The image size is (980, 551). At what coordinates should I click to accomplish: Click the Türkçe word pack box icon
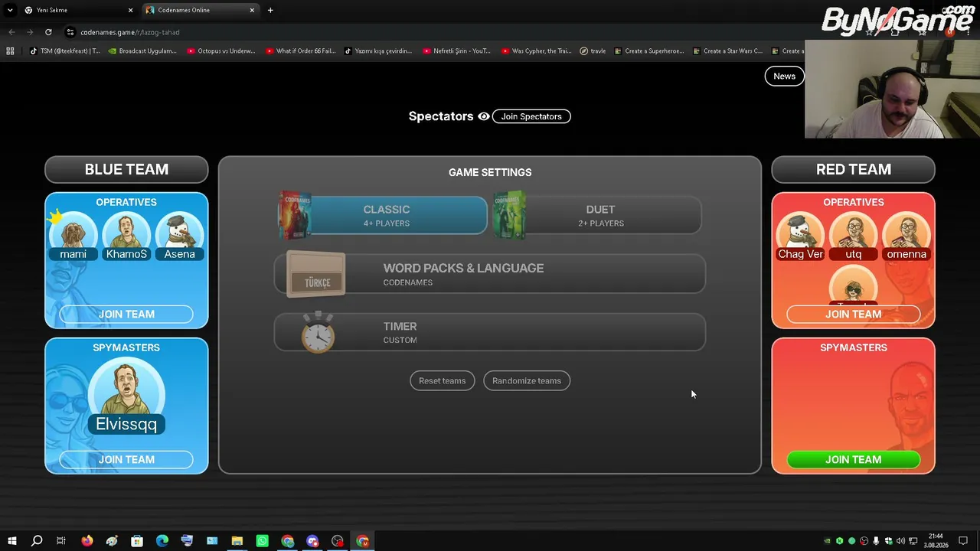coord(316,274)
